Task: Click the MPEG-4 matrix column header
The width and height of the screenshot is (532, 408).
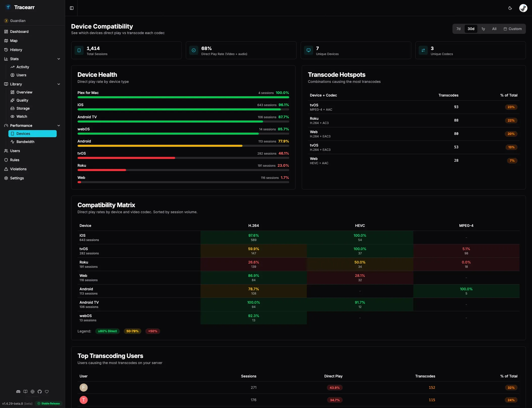Action: 466,226
